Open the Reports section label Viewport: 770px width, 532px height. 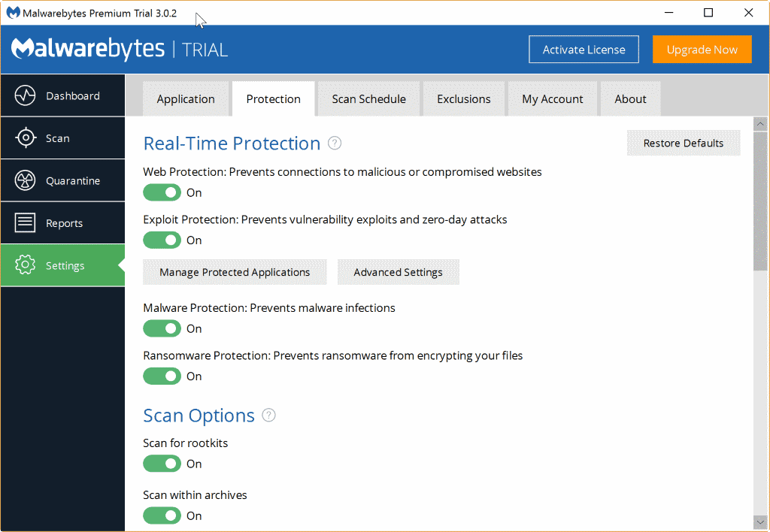coord(65,223)
